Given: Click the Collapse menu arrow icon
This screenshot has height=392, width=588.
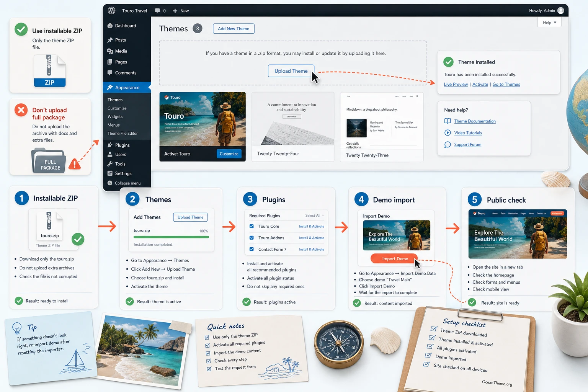Looking at the screenshot, I should pos(110,183).
